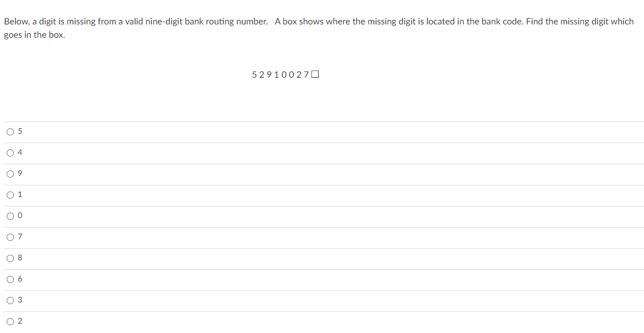Select the radio button for answer 5
This screenshot has height=333, width=644.
click(x=11, y=131)
